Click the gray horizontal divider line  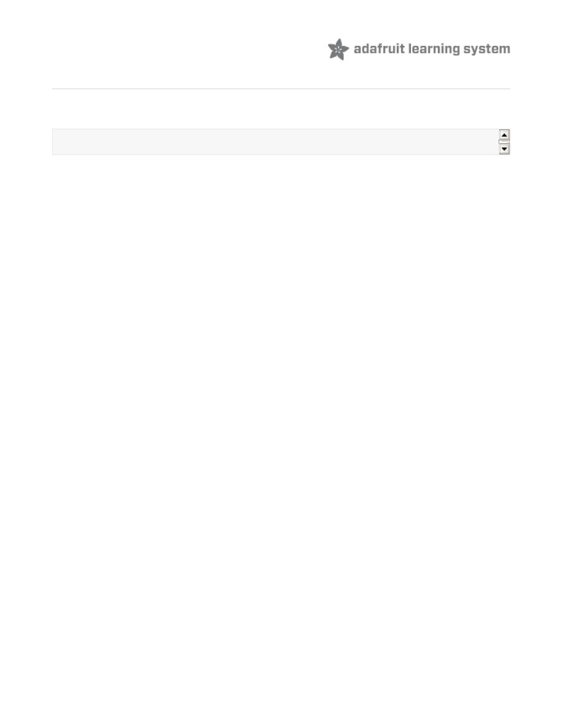(x=281, y=89)
